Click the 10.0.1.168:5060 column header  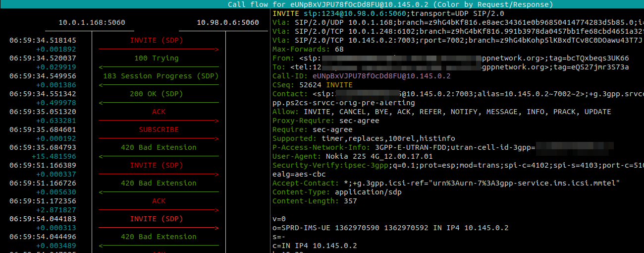(92, 22)
